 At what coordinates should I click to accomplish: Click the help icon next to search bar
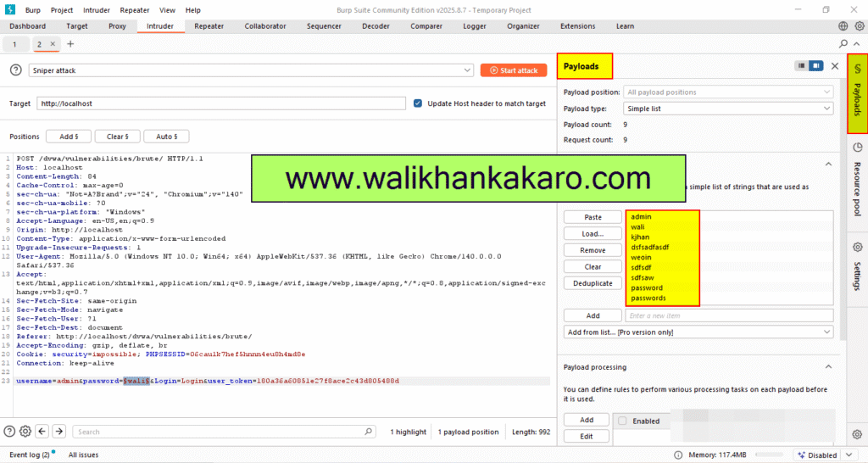click(x=9, y=432)
